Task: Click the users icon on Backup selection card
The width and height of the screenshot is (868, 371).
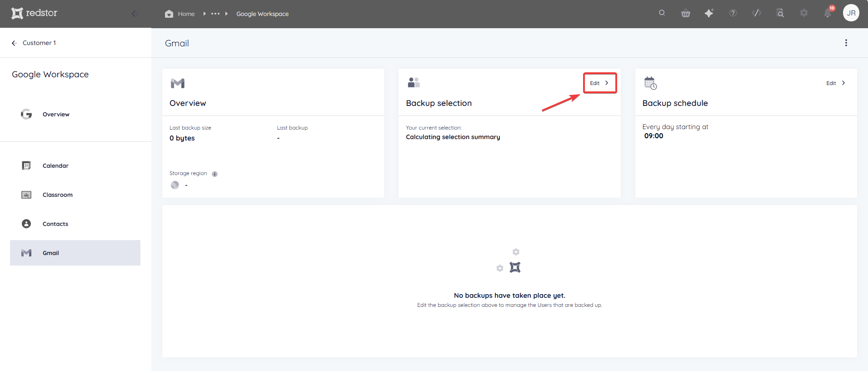Action: click(x=414, y=82)
